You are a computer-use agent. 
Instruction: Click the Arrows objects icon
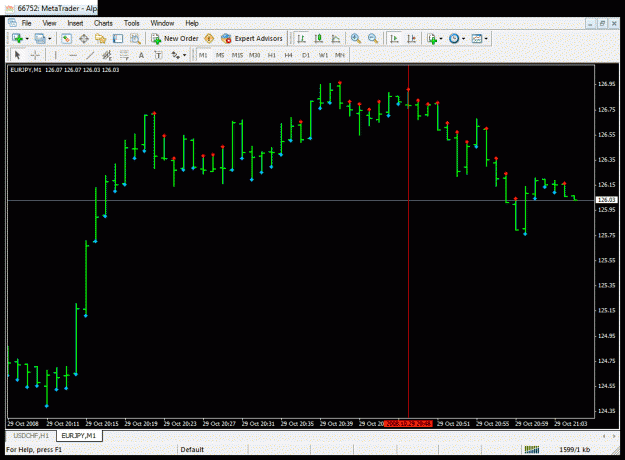(175, 55)
